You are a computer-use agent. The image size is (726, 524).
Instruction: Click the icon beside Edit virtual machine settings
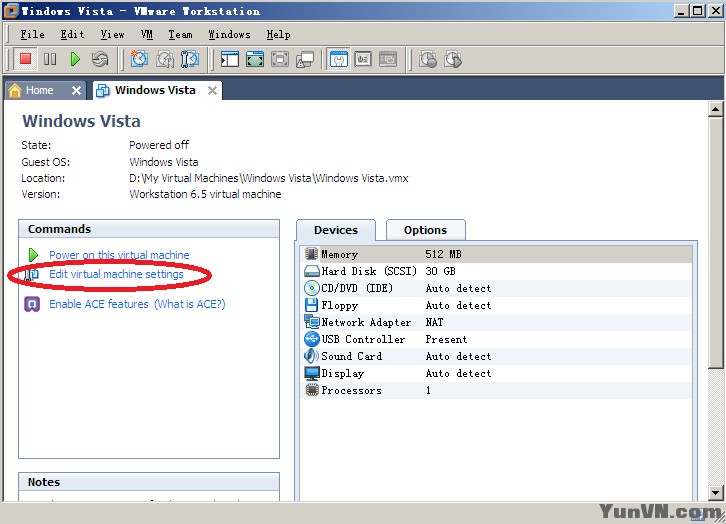coord(31,274)
